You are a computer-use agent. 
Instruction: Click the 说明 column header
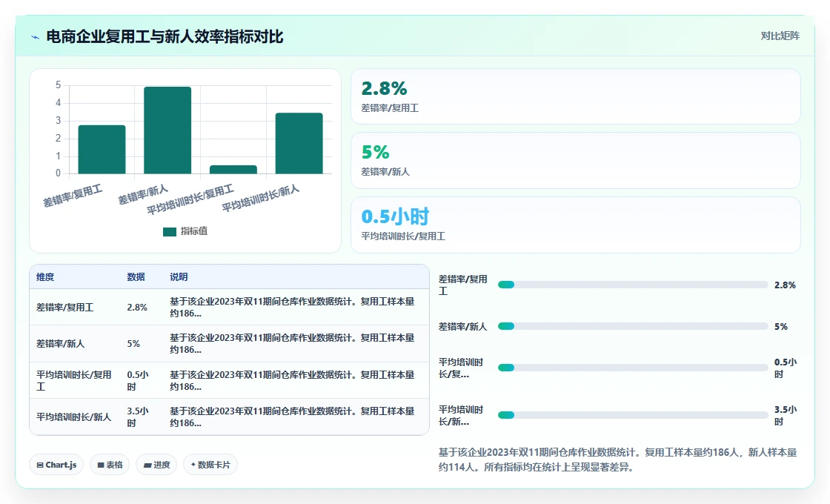[179, 277]
